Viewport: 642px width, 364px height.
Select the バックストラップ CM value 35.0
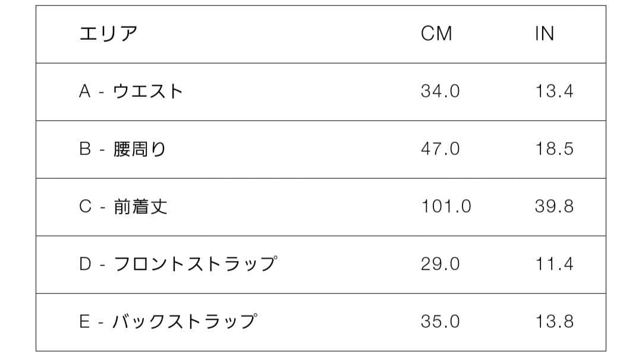[x=440, y=322]
